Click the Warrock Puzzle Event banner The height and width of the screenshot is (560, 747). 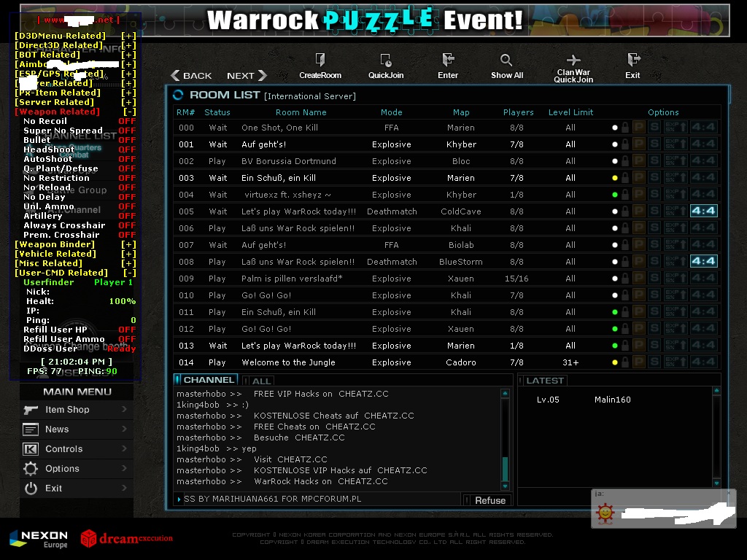click(374, 20)
